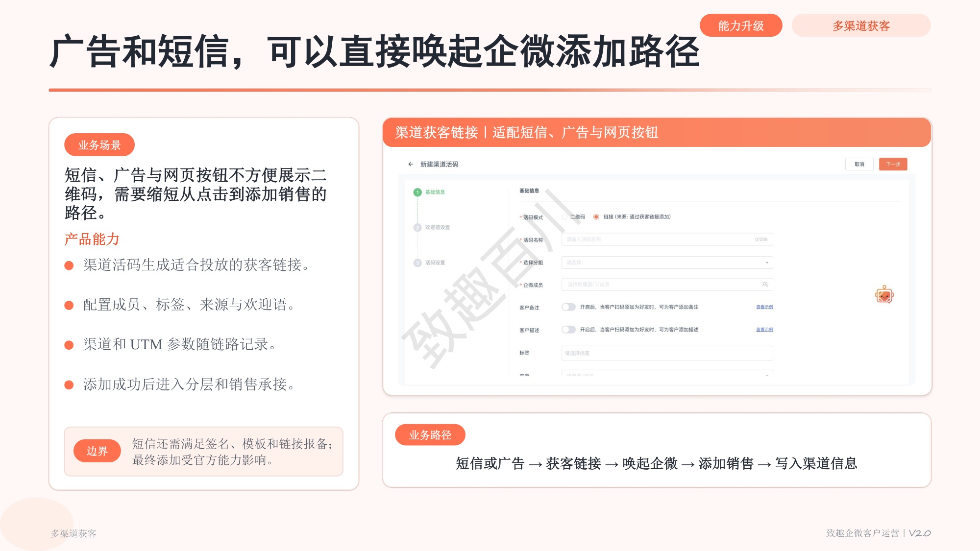
Task: Click footer text 多渠道获客 at bottom left
Action: click(74, 533)
